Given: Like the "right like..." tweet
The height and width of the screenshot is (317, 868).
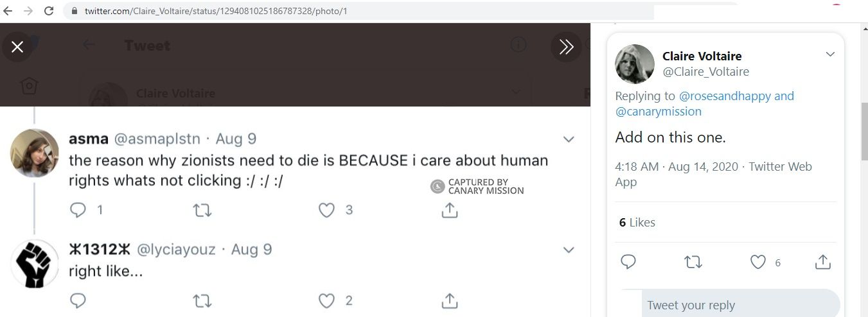Looking at the screenshot, I should 327,300.
